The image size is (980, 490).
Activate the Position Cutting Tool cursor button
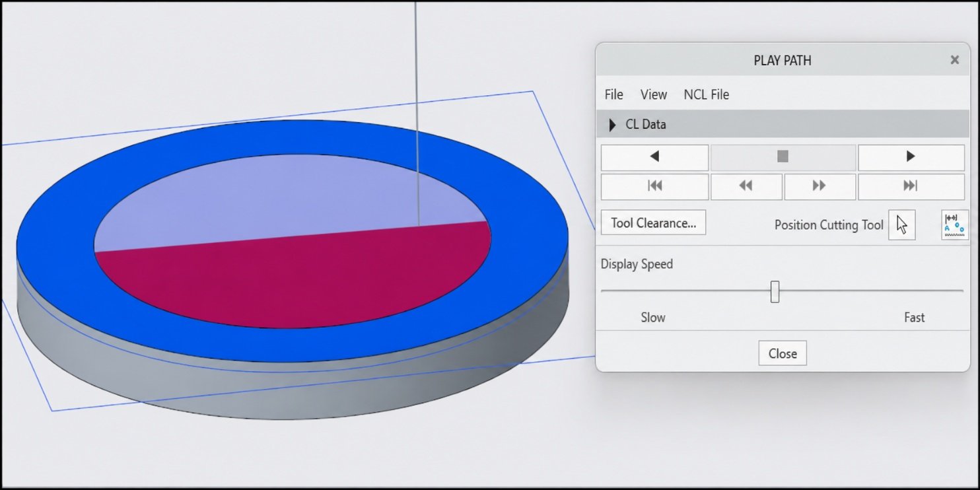902,225
